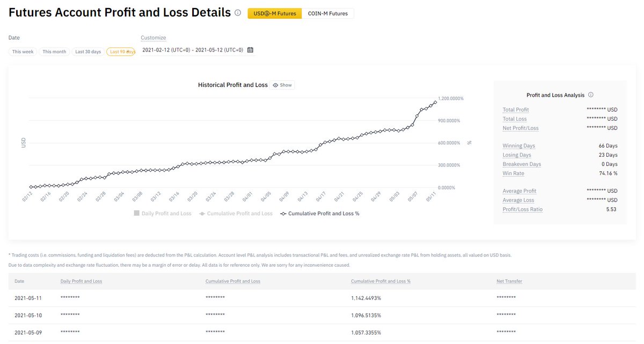This screenshot has height=344, width=644.
Task: Click info icon beside the page title
Action: pos(238,13)
